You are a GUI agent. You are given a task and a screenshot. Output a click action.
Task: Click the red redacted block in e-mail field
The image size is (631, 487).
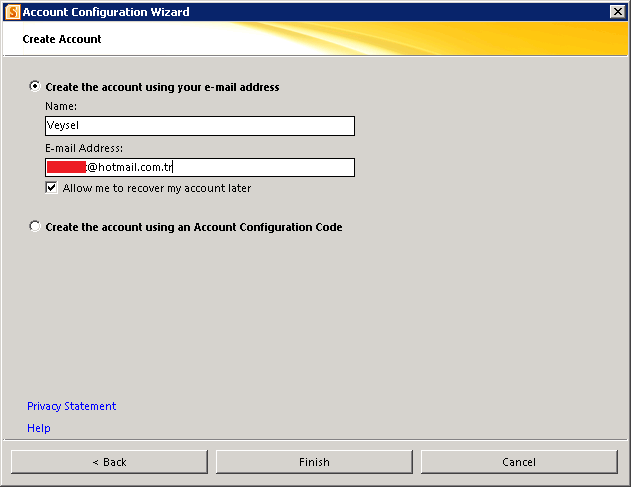[66, 168]
